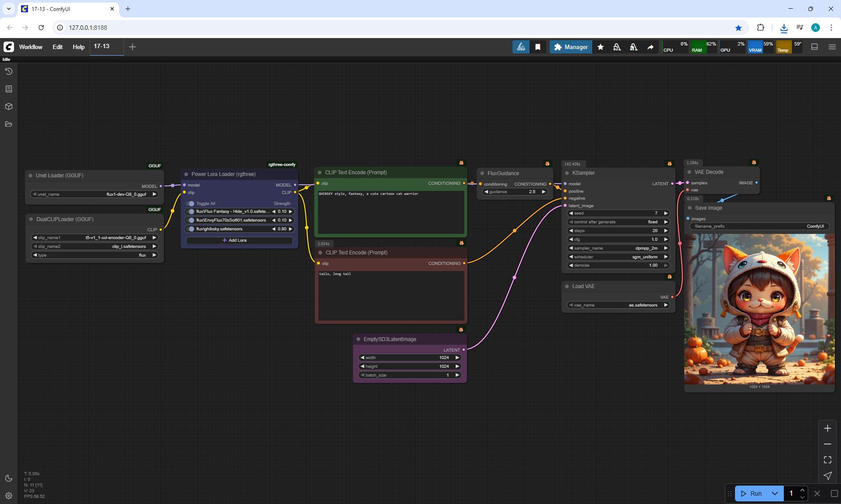Toggle dark theme moon icon
The image size is (841, 504).
click(x=9, y=478)
